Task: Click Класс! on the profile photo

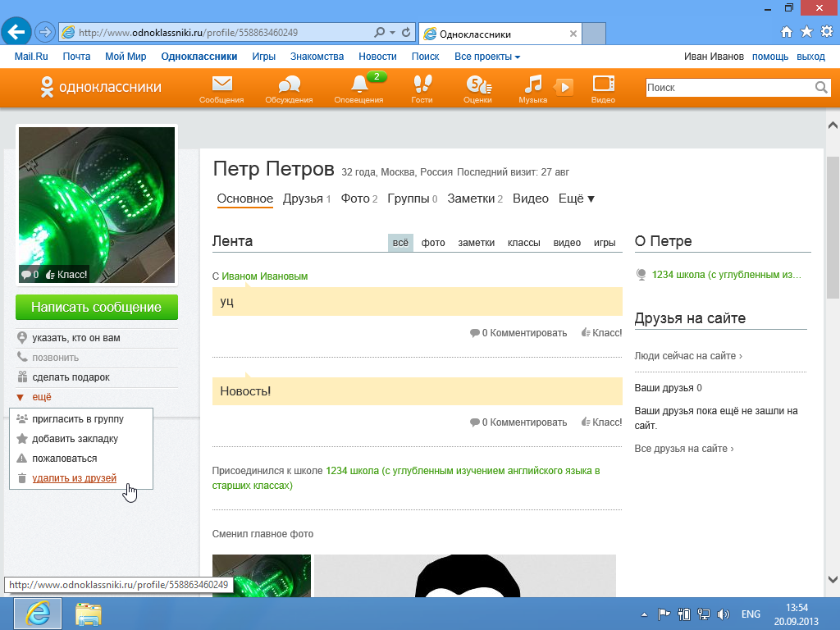Action: click(x=66, y=275)
